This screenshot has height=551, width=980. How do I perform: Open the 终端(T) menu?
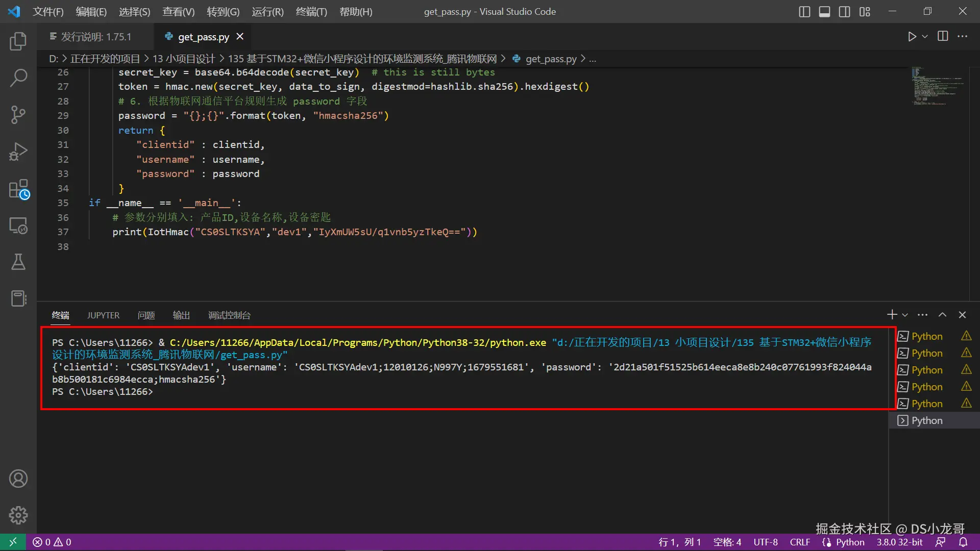[311, 11]
